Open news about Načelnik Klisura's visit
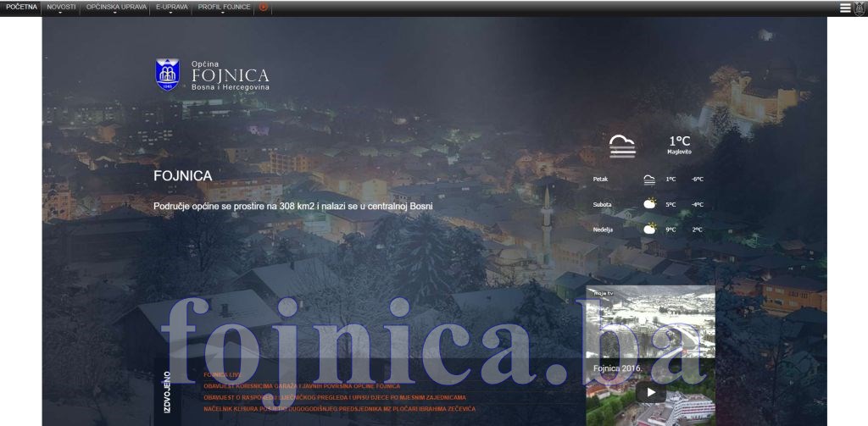868x426 pixels. tap(339, 409)
